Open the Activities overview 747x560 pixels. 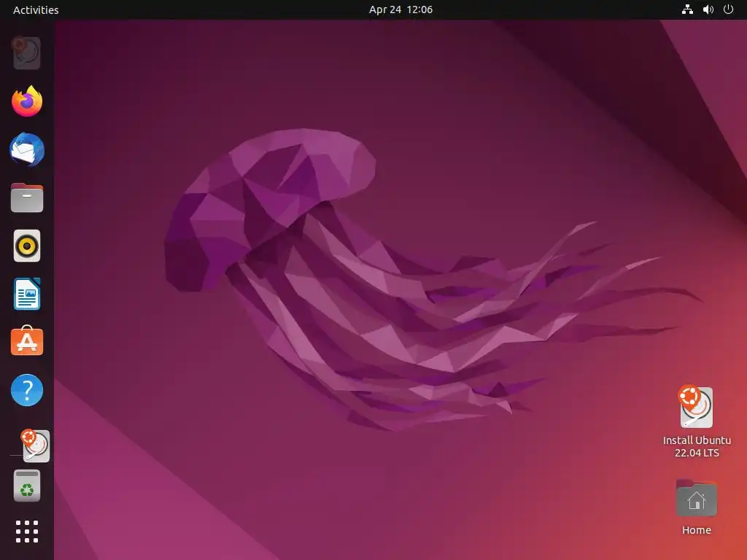click(x=36, y=9)
